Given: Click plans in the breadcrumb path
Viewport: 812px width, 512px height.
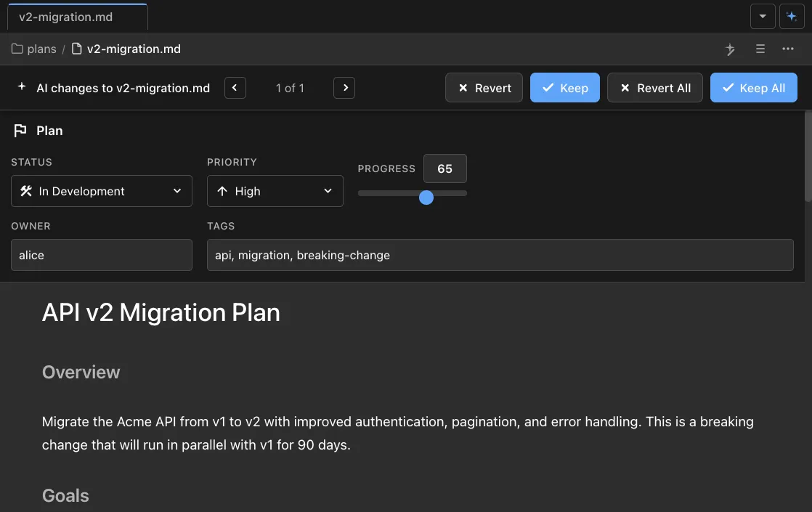Looking at the screenshot, I should (x=41, y=49).
